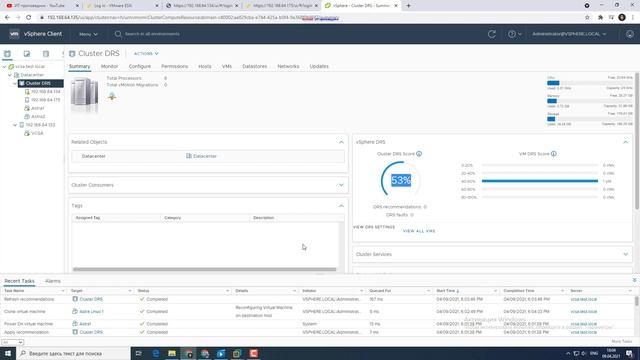Image resolution: width=640 pixels, height=360 pixels.
Task: Collapse the Related Objects panel
Action: [341, 142]
